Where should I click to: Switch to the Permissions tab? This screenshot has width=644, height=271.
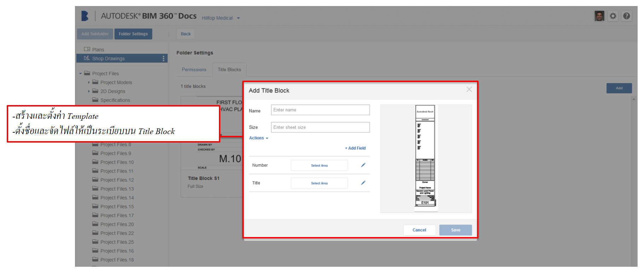pyautogui.click(x=194, y=70)
